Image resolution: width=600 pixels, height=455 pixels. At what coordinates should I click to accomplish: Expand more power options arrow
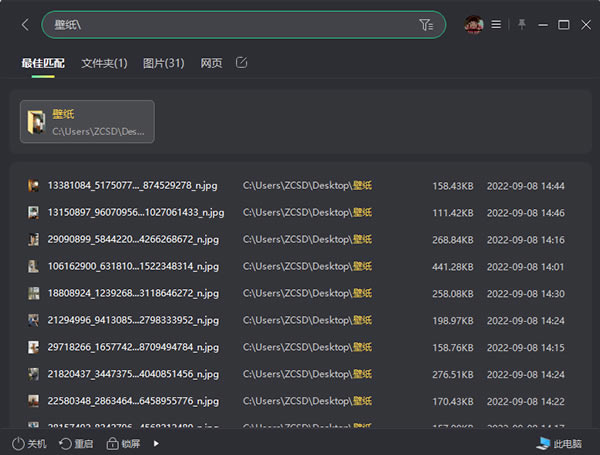tap(155, 443)
